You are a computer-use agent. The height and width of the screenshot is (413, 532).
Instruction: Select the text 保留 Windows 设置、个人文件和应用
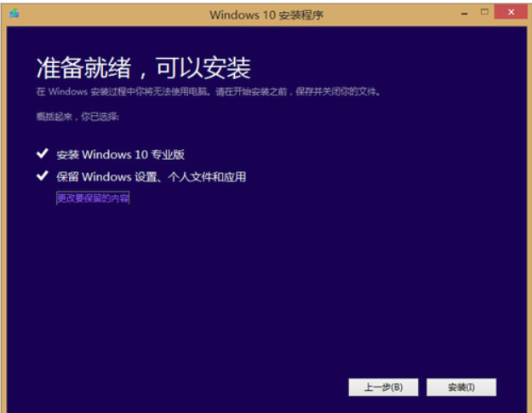152,177
